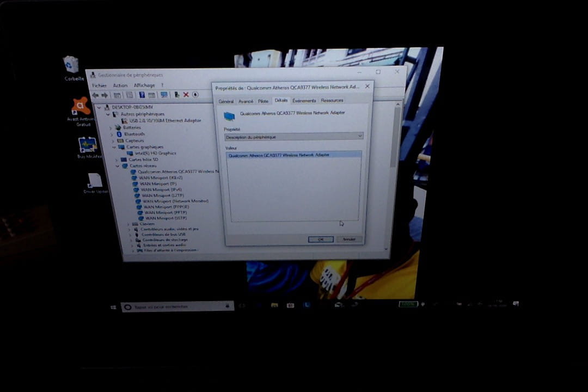Switch to the Événements tab
Screen dimensions: 588x392
click(x=304, y=101)
